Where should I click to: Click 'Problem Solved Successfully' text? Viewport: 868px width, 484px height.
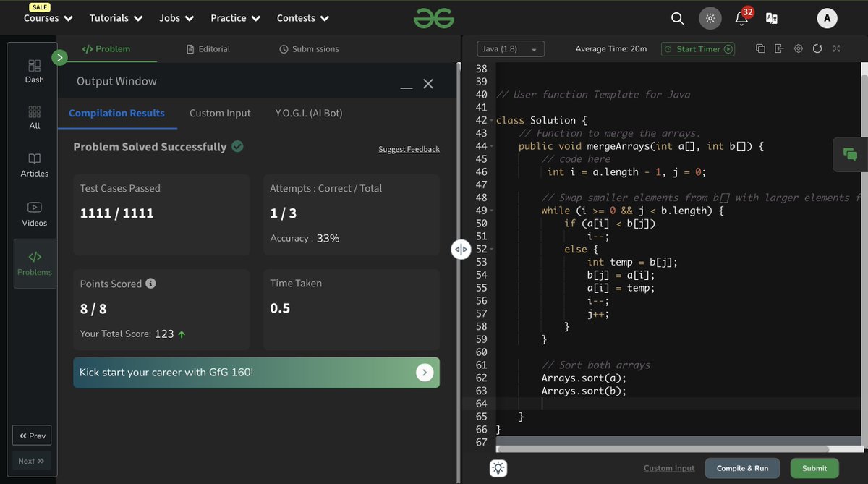(x=150, y=147)
